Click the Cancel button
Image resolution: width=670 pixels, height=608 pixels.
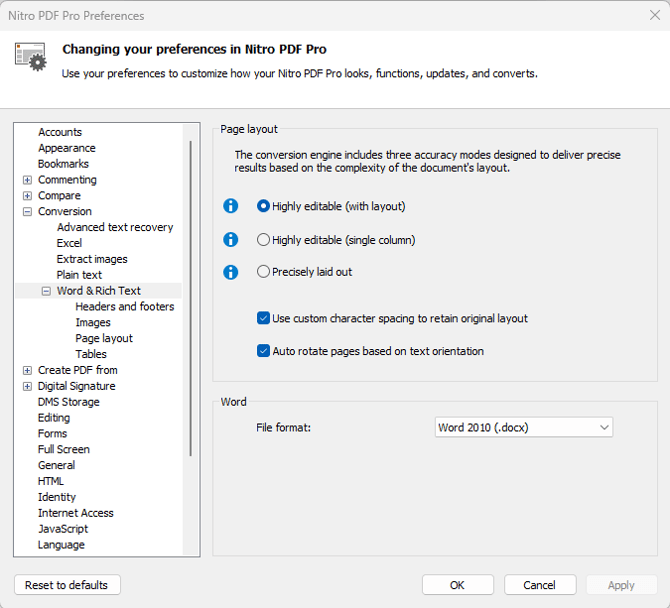pos(540,585)
